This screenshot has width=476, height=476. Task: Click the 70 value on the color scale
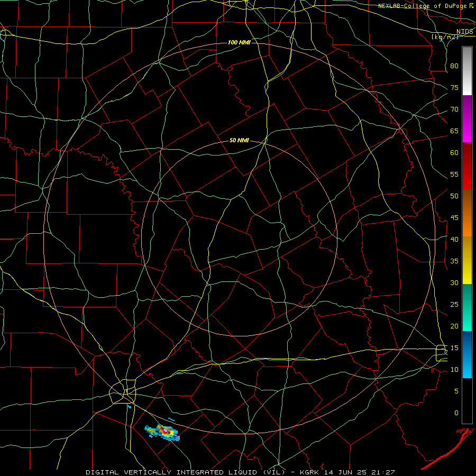(454, 109)
